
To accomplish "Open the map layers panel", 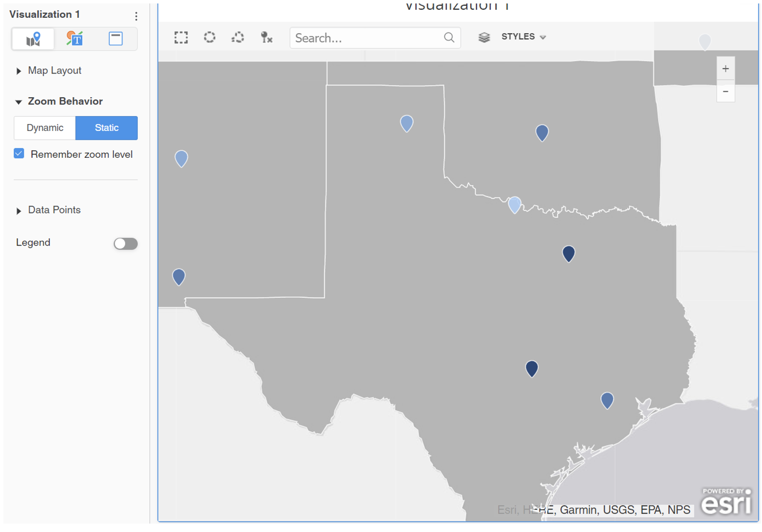I will 484,37.
